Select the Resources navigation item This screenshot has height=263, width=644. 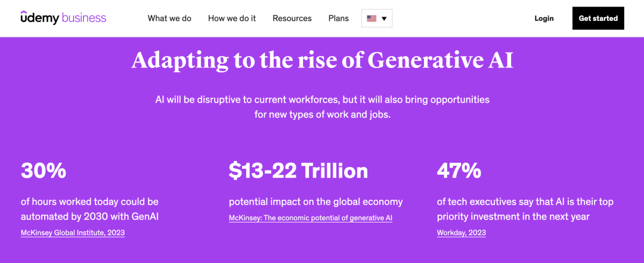click(x=292, y=18)
